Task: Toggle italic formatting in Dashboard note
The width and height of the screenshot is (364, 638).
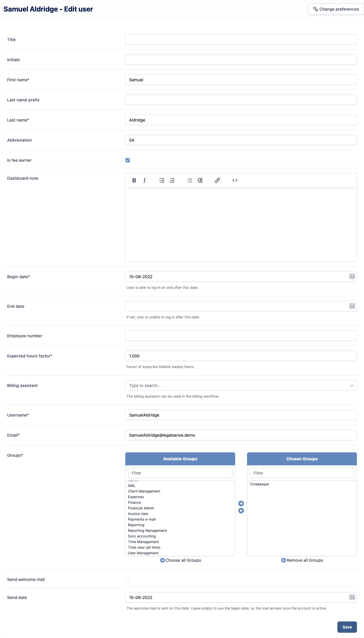Action: click(144, 180)
